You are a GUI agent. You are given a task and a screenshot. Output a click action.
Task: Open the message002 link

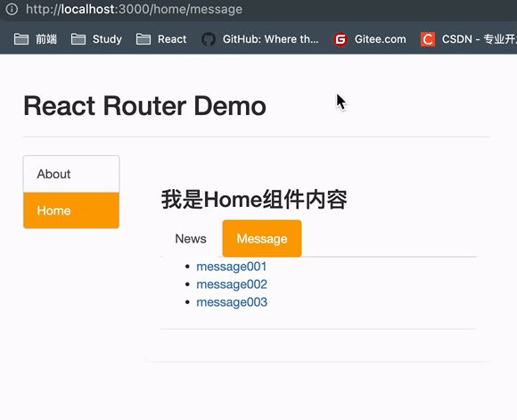[232, 284]
